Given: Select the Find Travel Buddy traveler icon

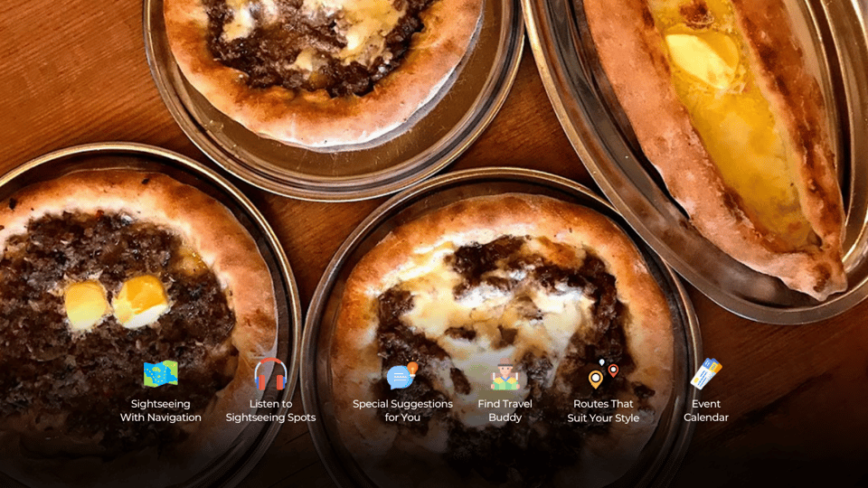Looking at the screenshot, I should 505,374.
